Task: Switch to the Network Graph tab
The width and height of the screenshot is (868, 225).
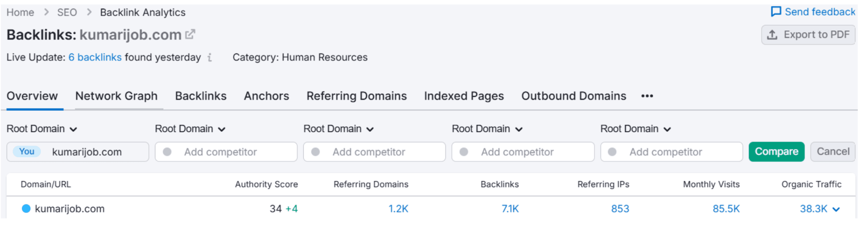Action: click(x=116, y=96)
